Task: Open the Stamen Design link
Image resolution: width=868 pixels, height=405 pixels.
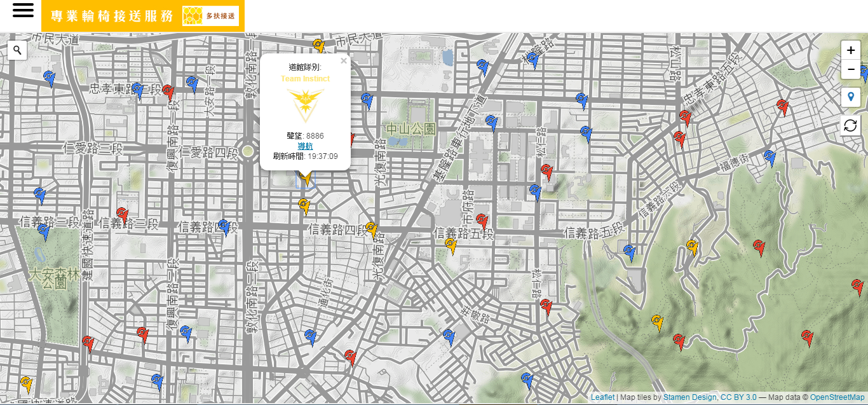Action: tap(691, 397)
